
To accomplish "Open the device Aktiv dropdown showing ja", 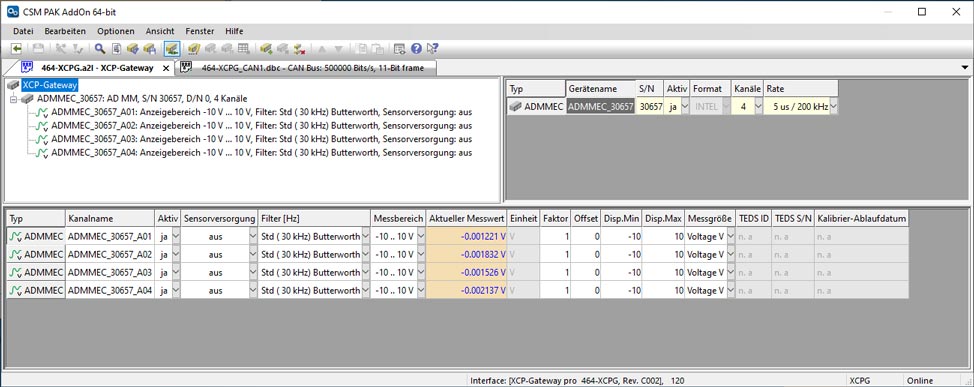I will click(685, 107).
